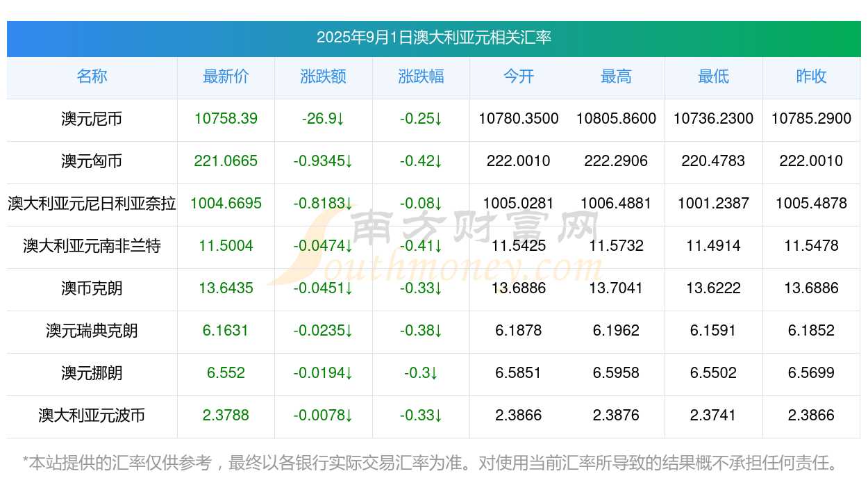
Task: Select the 澳大利亚元尼日利亚奈拉 row name
Action: pyautogui.click(x=92, y=204)
